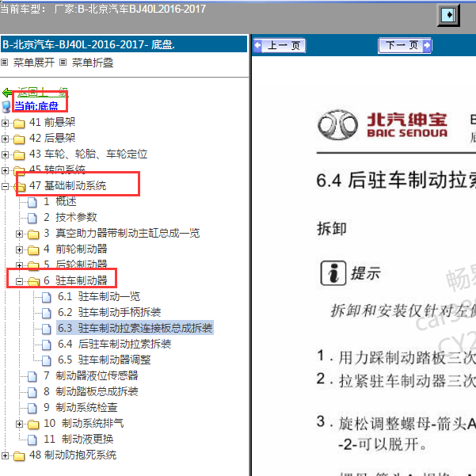Click page icon of 11 制动液更换
The height and width of the screenshot is (476, 476).
pyautogui.click(x=32, y=440)
